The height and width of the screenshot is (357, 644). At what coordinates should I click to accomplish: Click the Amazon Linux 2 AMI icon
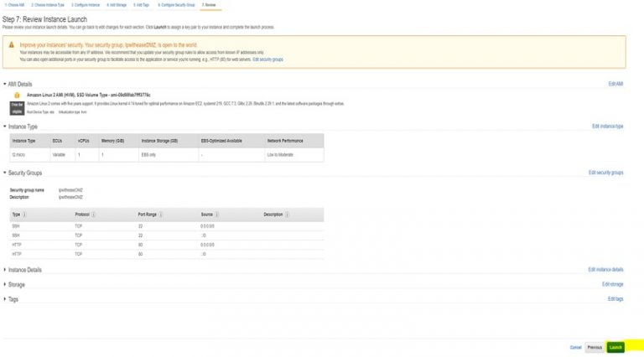[x=17, y=96]
